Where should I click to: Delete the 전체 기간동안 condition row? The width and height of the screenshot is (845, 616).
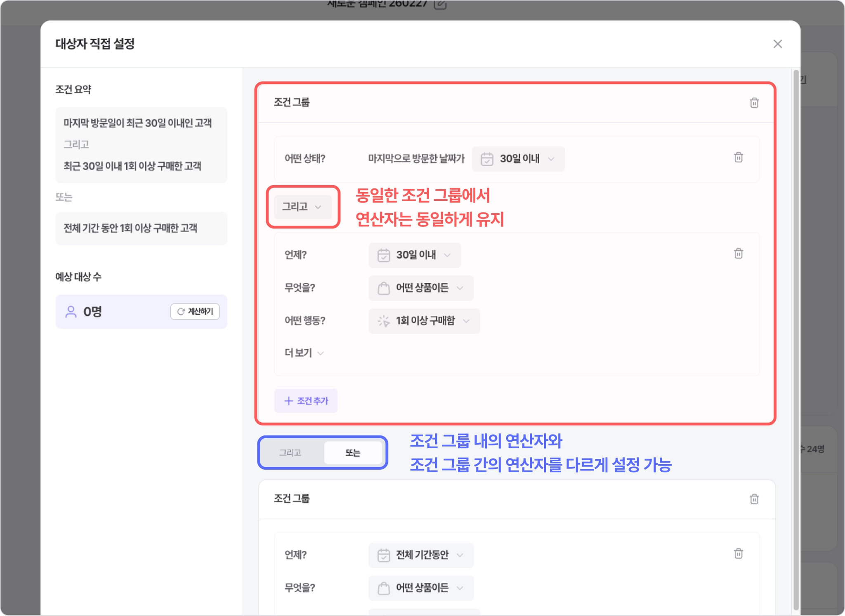click(738, 553)
